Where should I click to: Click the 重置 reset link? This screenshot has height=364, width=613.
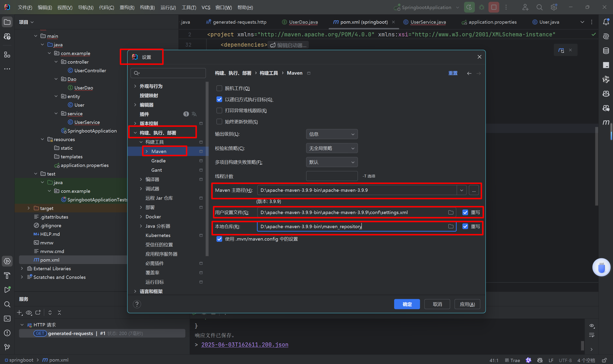tap(453, 73)
